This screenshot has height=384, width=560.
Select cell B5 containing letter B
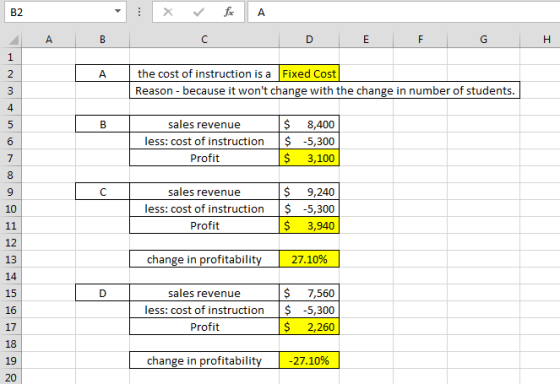pos(102,124)
